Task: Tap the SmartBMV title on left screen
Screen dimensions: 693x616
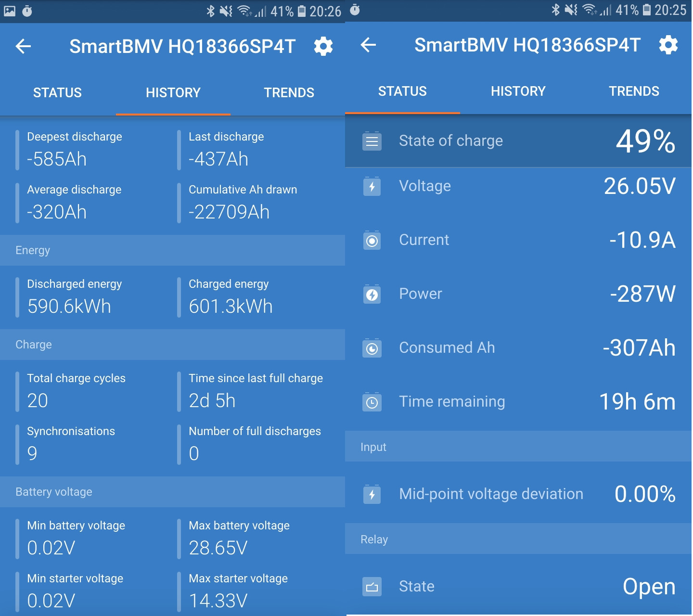Action: 182,47
